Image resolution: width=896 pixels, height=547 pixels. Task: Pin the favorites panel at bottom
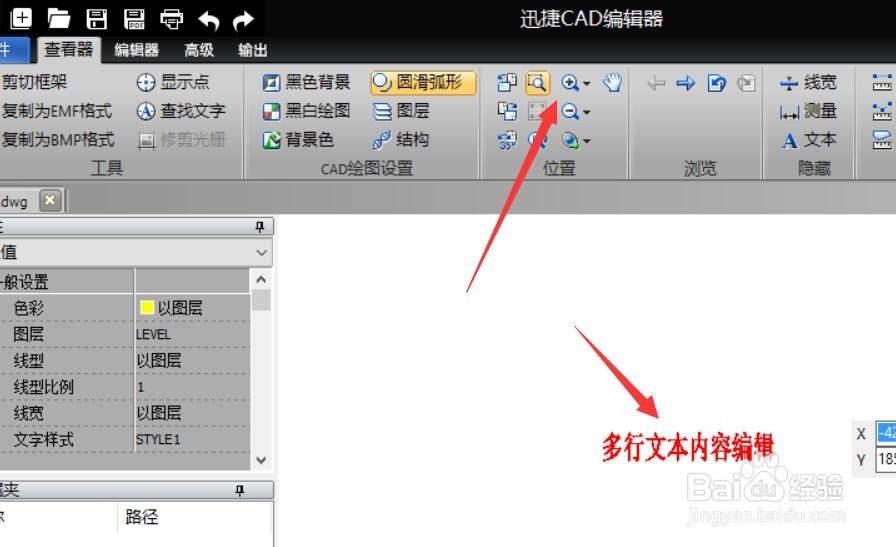click(x=240, y=490)
